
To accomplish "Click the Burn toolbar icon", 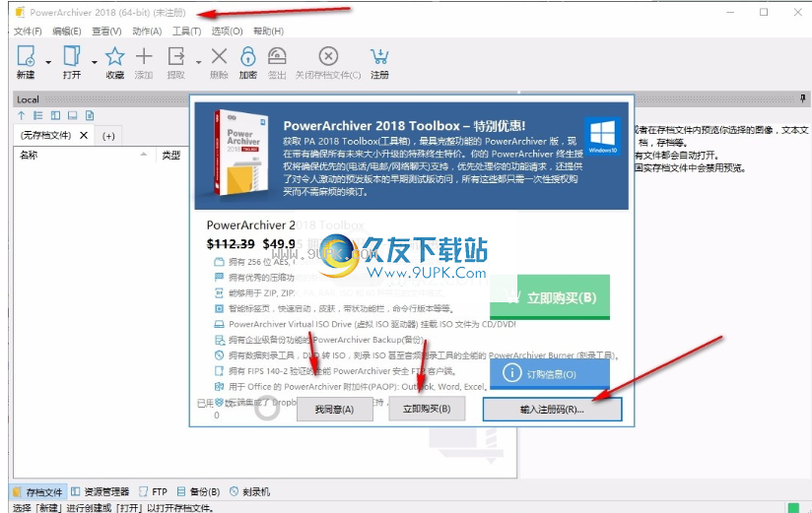I will (x=277, y=56).
